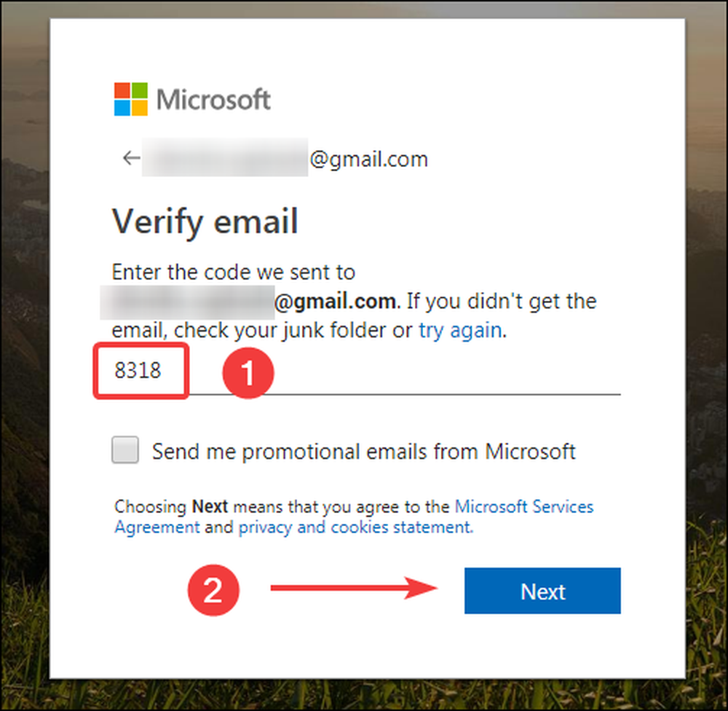The height and width of the screenshot is (711, 728).
Task: Click the blue Next button
Action: pyautogui.click(x=542, y=591)
